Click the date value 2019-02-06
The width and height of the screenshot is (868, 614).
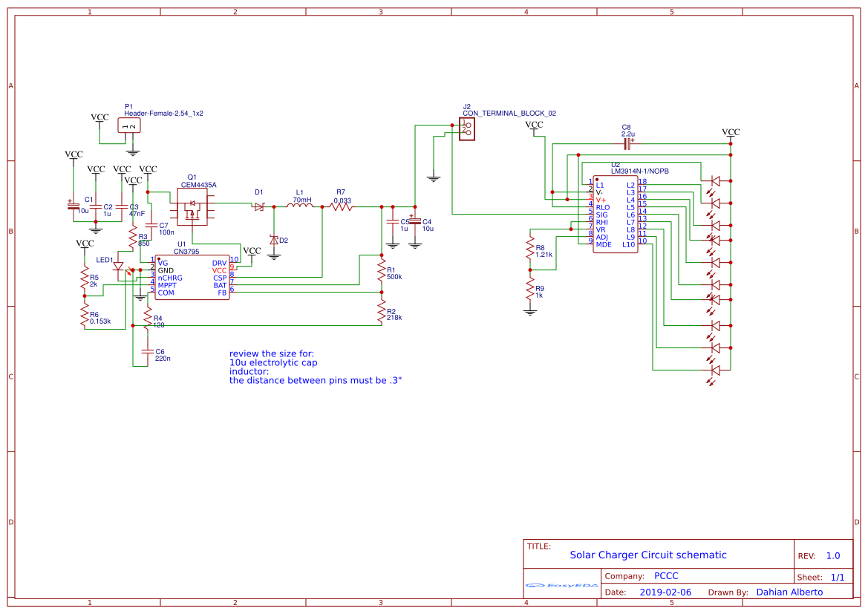click(x=665, y=592)
